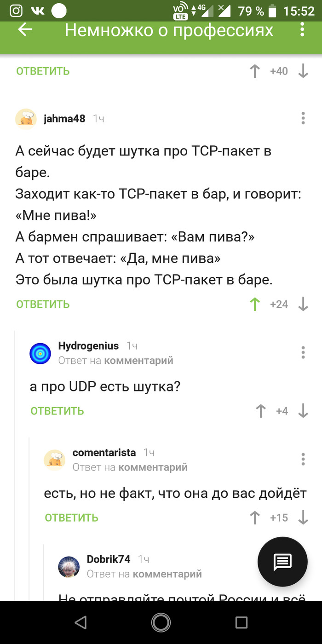The height and width of the screenshot is (644, 322).
Task: Reply to Hydrogenius's UDP comment
Action: 57,411
